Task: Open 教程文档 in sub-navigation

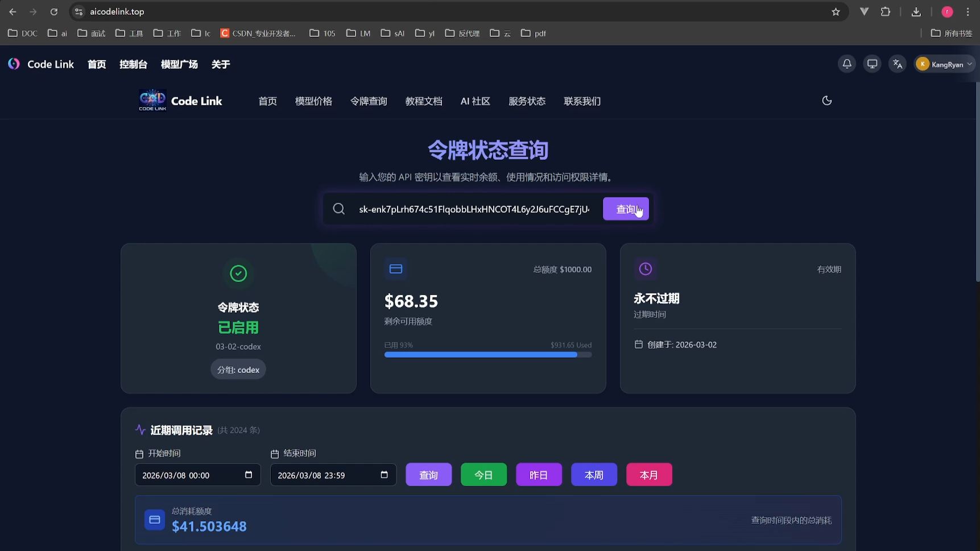Action: tap(424, 101)
